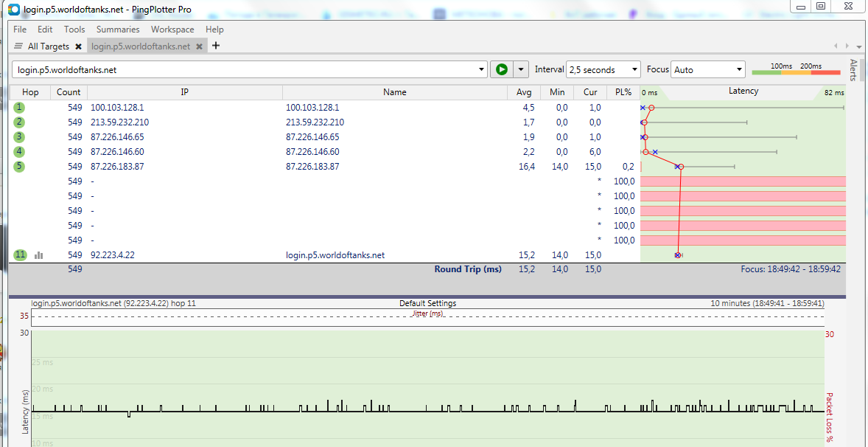The height and width of the screenshot is (447, 868).
Task: Close the All Targets tab
Action: point(78,46)
